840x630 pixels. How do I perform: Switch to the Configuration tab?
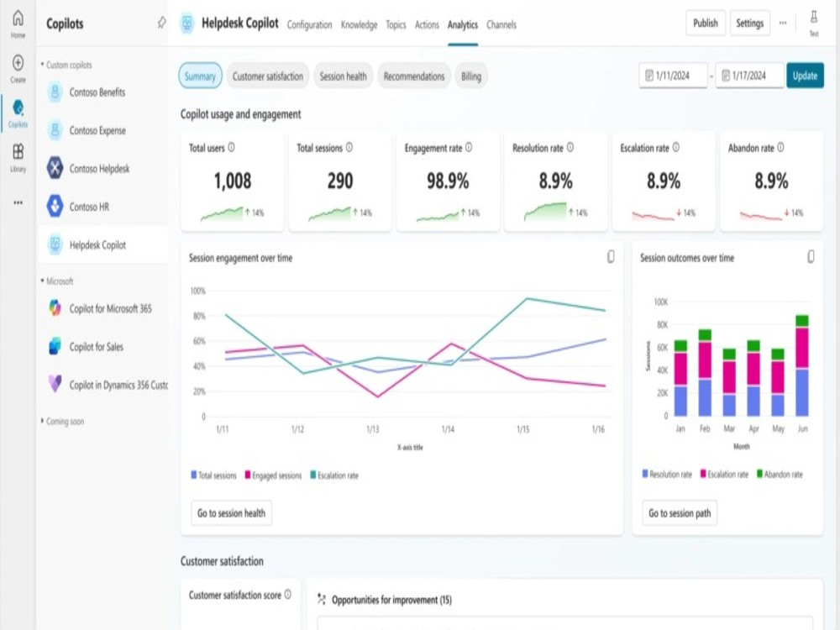[x=310, y=24]
